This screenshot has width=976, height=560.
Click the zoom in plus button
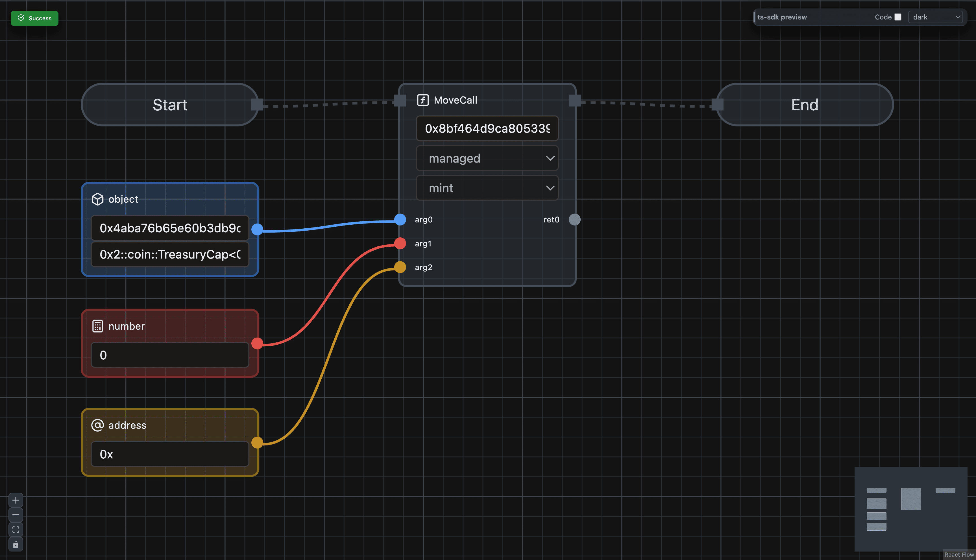16,500
